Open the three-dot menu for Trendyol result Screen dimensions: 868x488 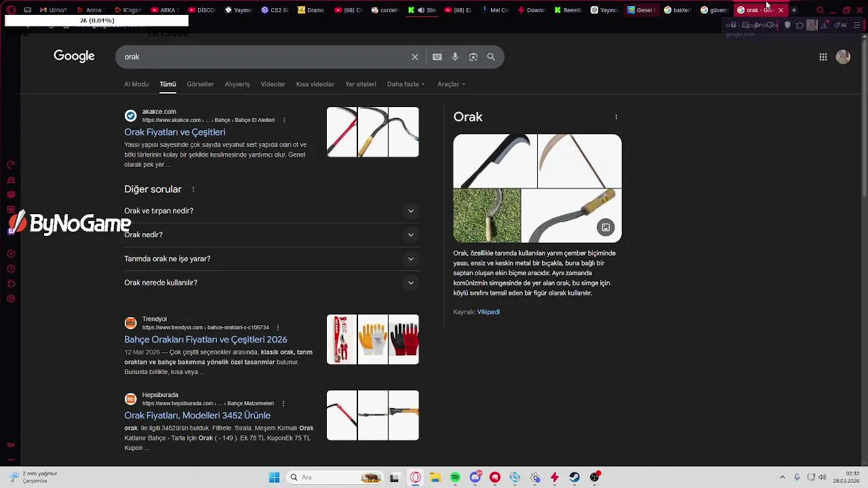[277, 327]
